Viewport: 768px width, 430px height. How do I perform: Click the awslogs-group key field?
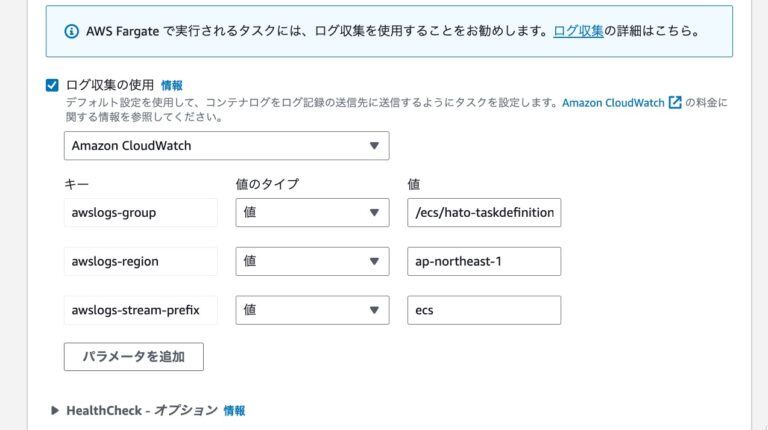pyautogui.click(x=141, y=213)
